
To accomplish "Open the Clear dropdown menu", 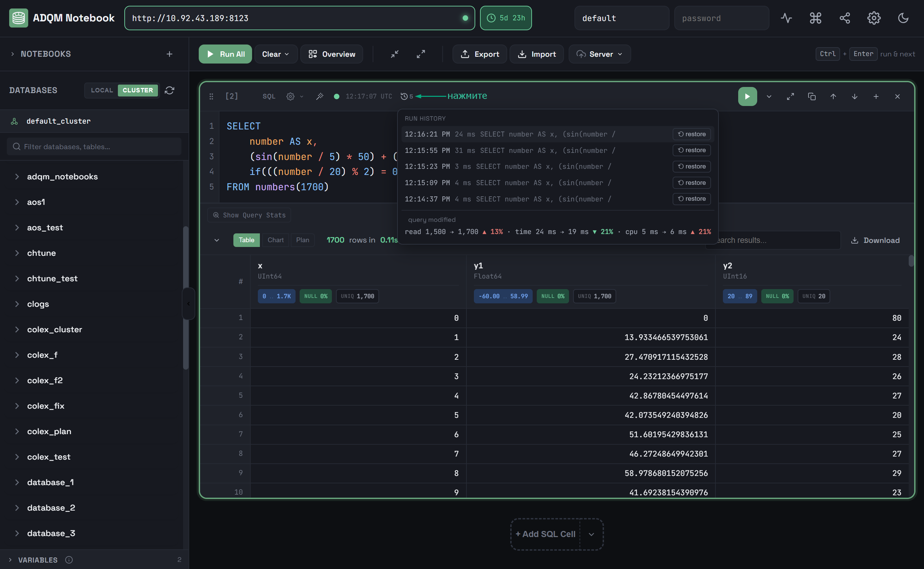I will point(276,54).
